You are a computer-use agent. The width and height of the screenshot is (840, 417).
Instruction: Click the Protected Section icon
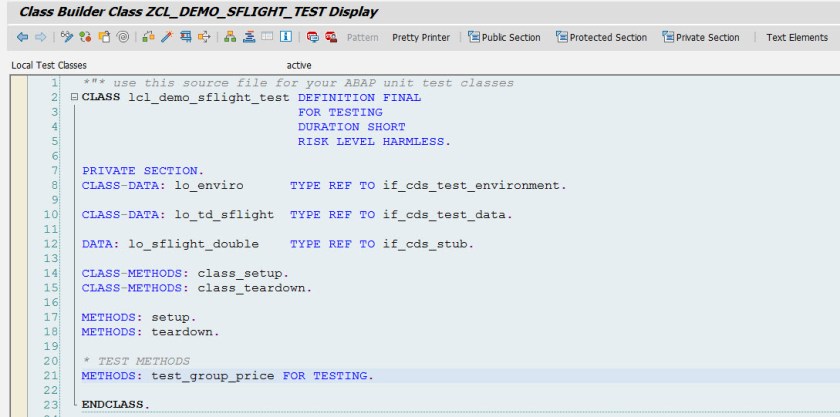[x=561, y=37]
